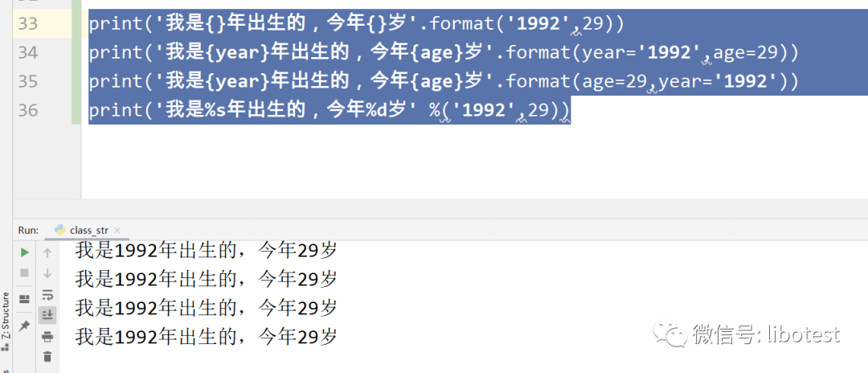Clear all console output with trash icon
Viewport: 868px width, 373px height.
click(47, 356)
